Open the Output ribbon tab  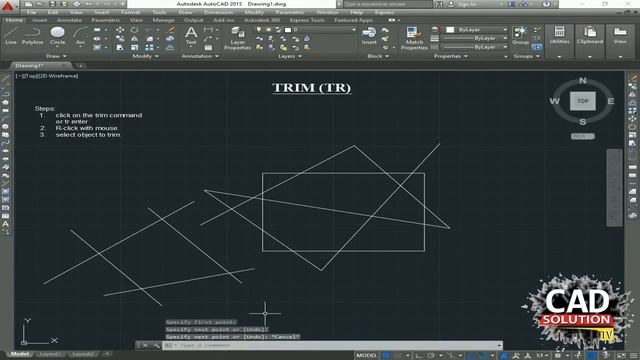193,20
